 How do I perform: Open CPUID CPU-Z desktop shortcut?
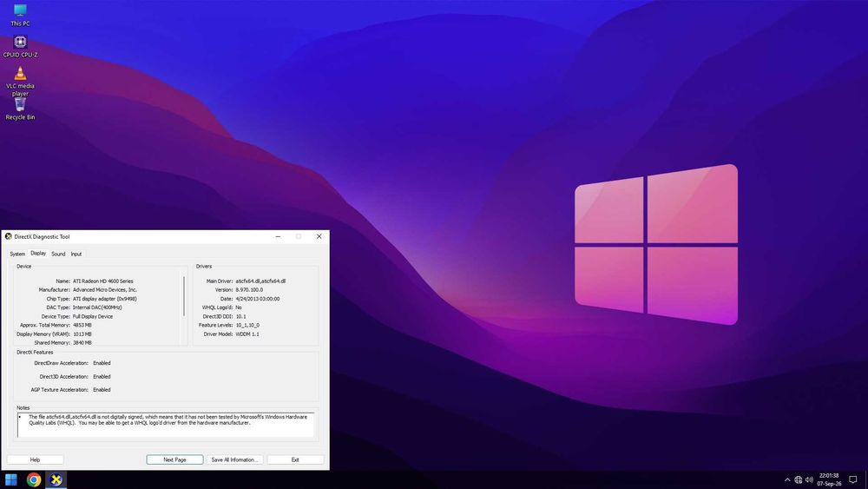[20, 47]
